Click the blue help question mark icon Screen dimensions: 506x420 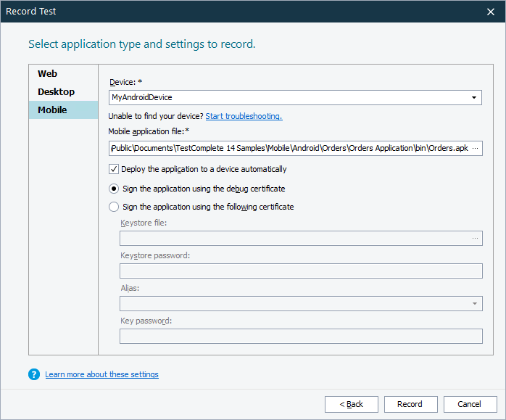[33, 374]
